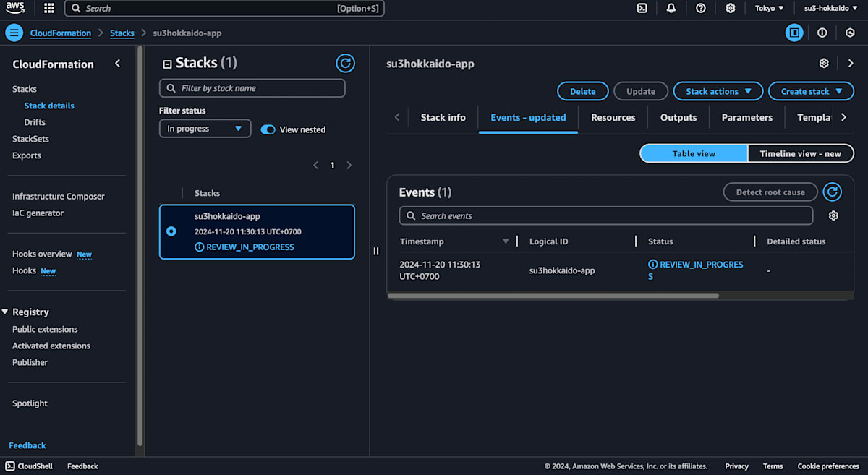Launch CloudShell from the top bar icon
The width and height of the screenshot is (868, 475).
click(x=642, y=9)
